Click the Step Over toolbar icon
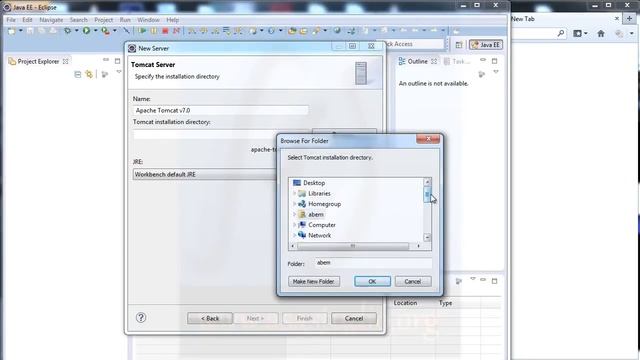640x360 pixels. click(x=203, y=31)
